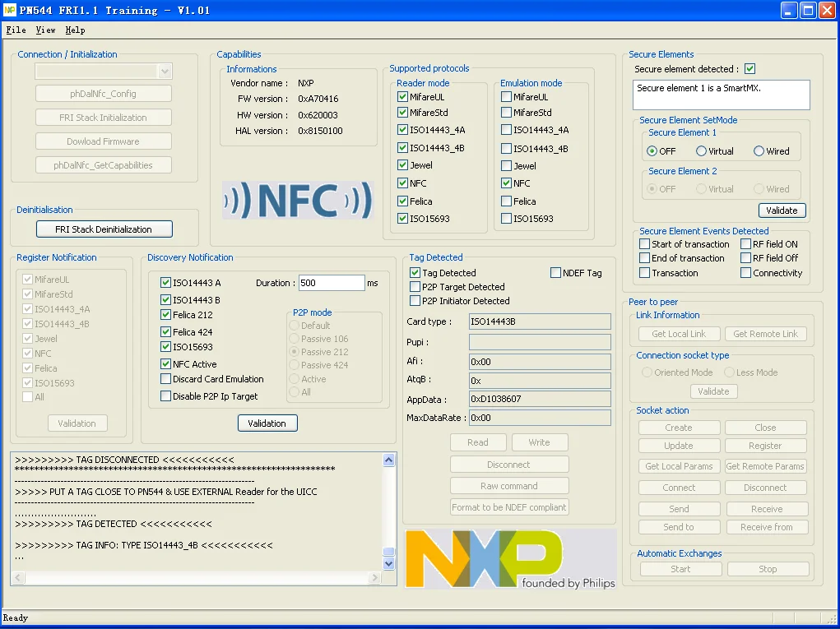Screen dimensions: 840x629
Task: Open the File menu
Action: click(16, 30)
